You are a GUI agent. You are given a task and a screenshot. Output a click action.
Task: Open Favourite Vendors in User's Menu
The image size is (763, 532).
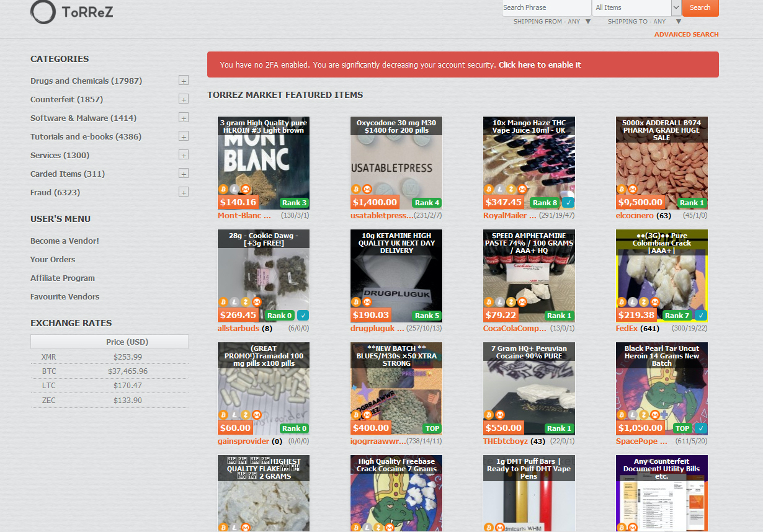65,296
